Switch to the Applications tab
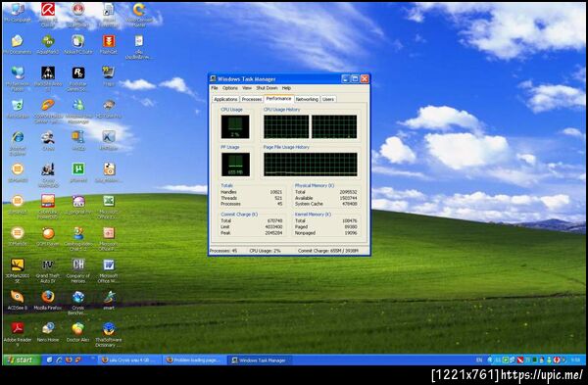The image size is (588, 385). tap(225, 99)
